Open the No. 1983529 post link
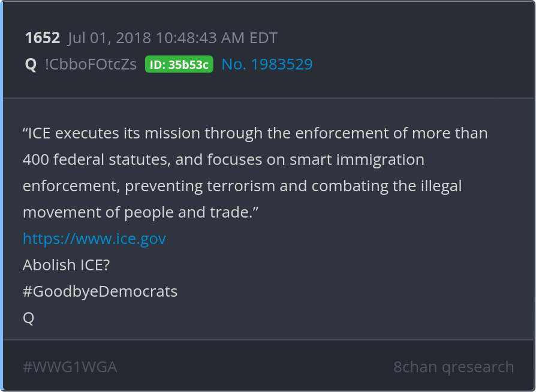The width and height of the screenshot is (536, 392). 267,64
